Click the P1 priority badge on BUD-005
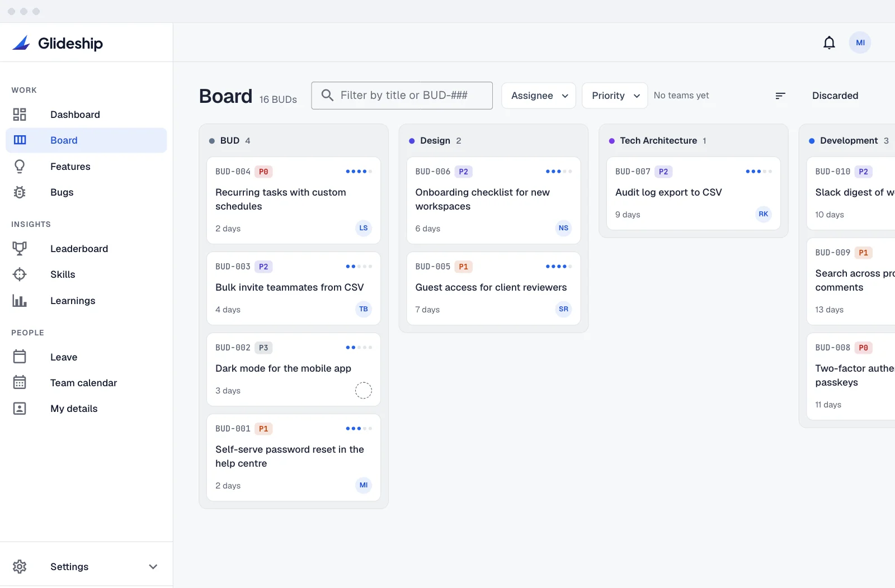This screenshot has height=588, width=895. [x=463, y=267]
